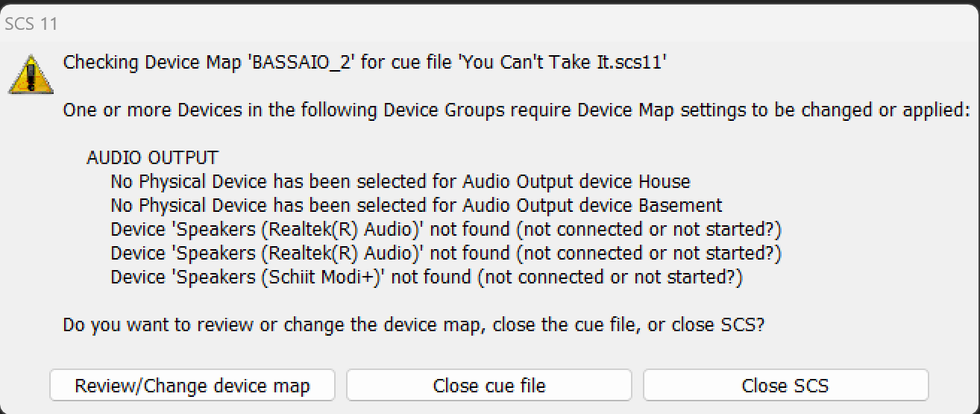Click the Audio Output device Basement message
This screenshot has height=414, width=980.
pos(416,205)
